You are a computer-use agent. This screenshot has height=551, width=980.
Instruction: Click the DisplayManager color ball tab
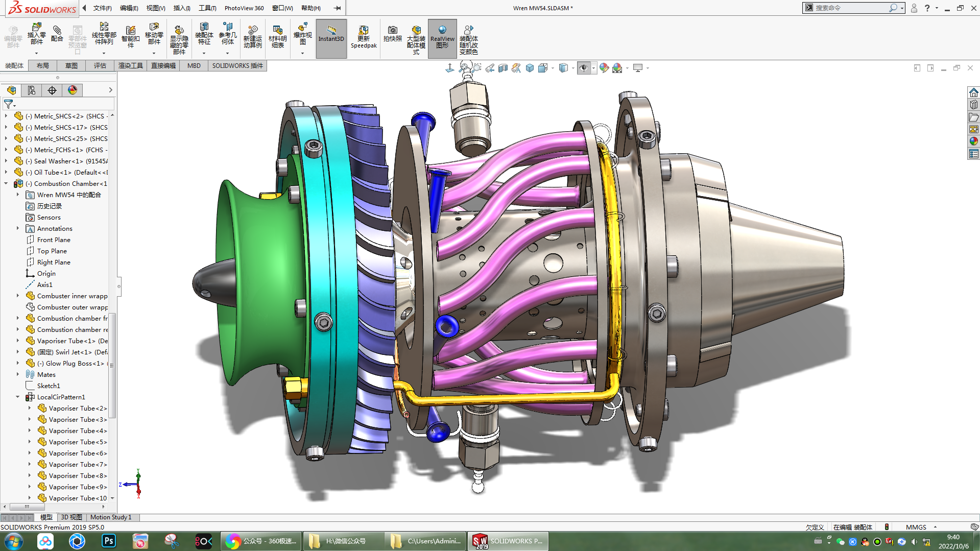tap(73, 90)
